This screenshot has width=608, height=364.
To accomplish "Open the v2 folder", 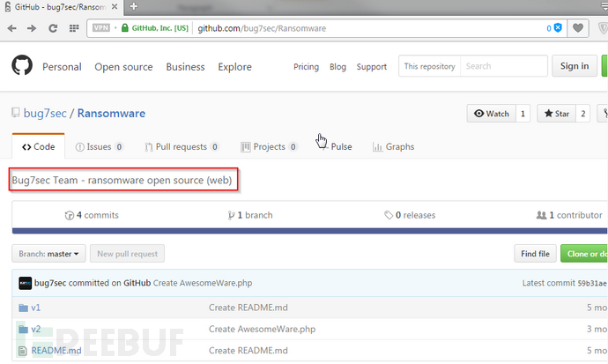I will (35, 329).
